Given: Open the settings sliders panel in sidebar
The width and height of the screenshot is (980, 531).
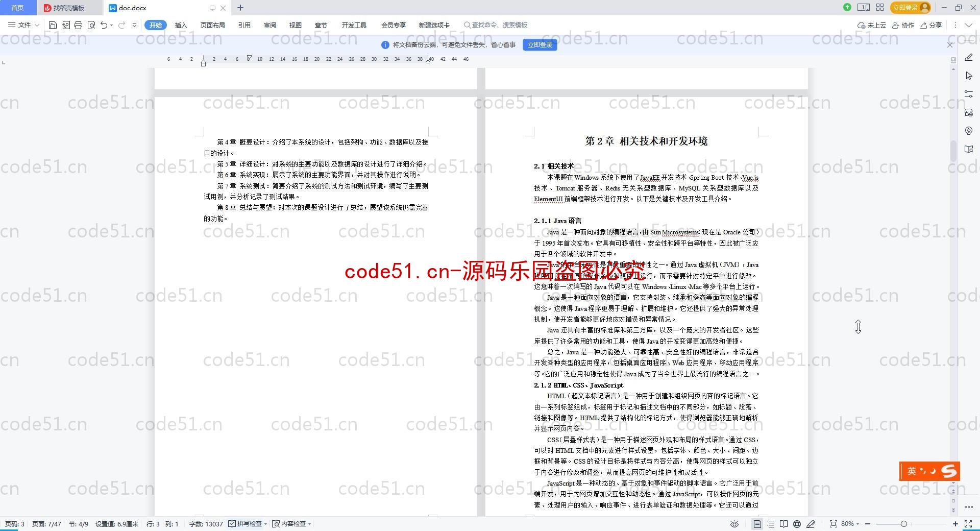Looking at the screenshot, I should (969, 94).
